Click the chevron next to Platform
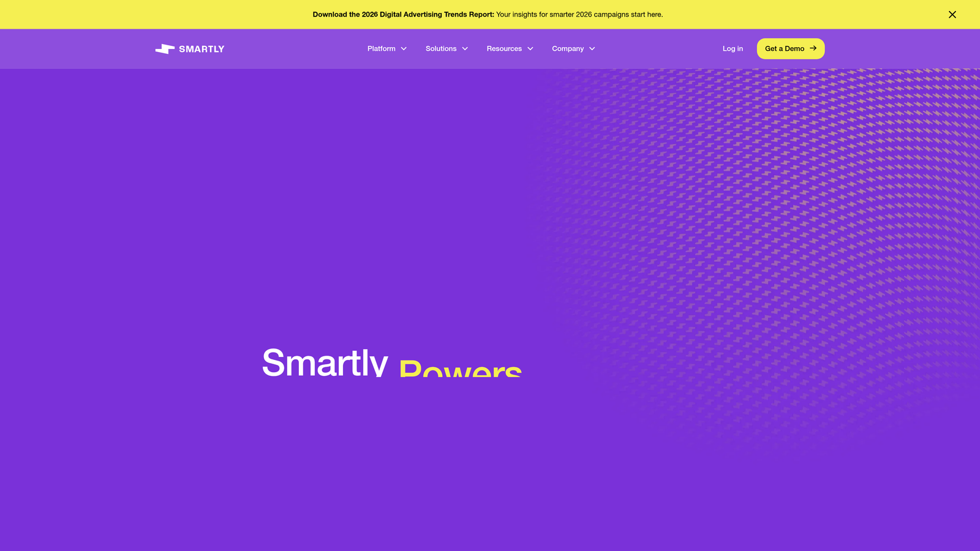Viewport: 980px width, 551px height. click(403, 48)
